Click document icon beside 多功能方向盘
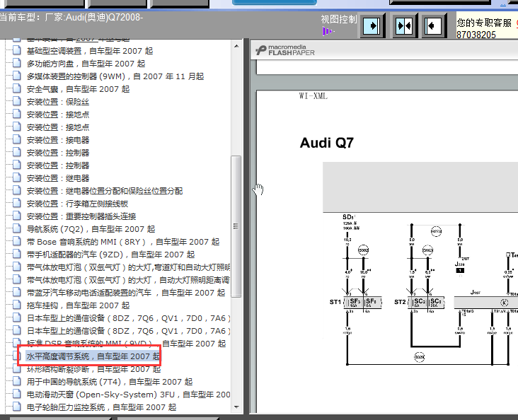The width and height of the screenshot is (518, 420). point(17,63)
